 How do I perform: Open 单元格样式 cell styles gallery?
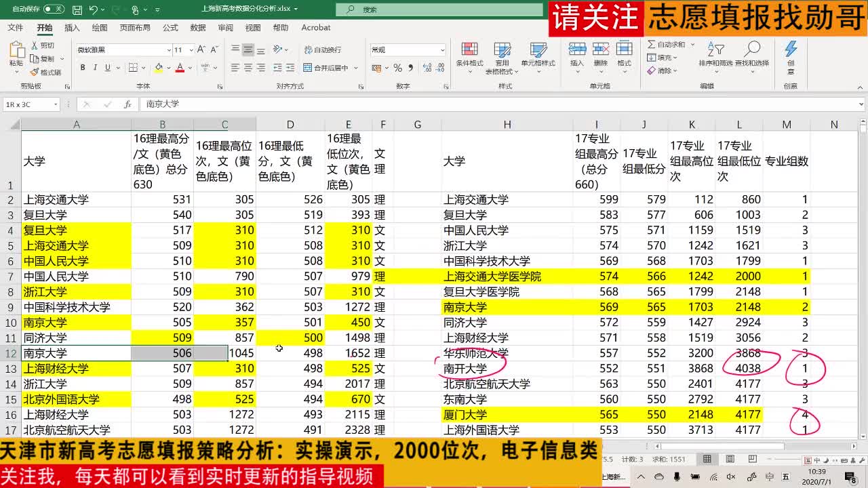538,56
